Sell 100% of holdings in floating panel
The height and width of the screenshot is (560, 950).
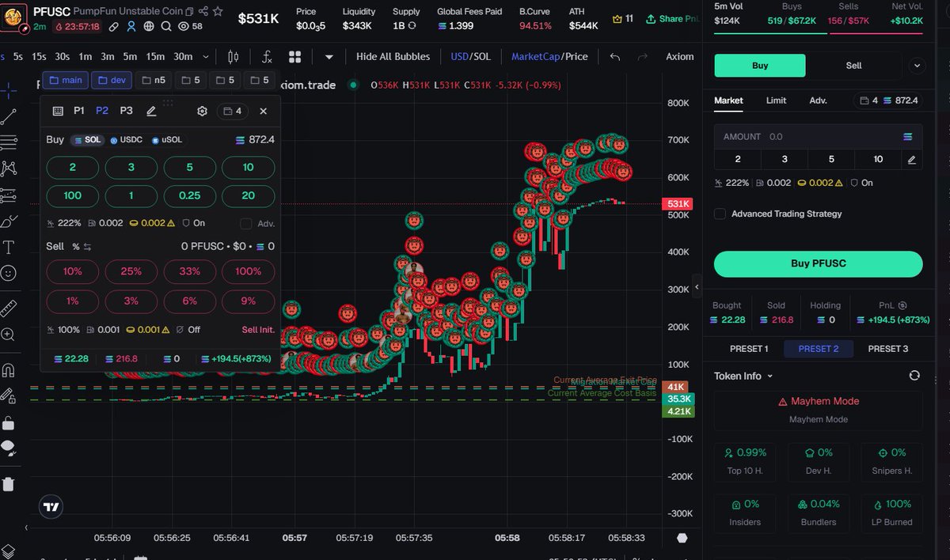click(248, 271)
